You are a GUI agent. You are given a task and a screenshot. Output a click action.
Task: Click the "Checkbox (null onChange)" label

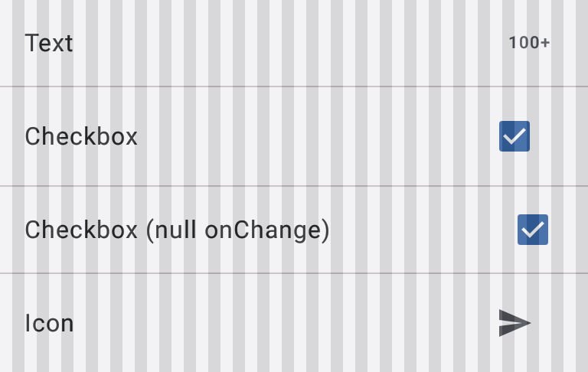pos(177,230)
